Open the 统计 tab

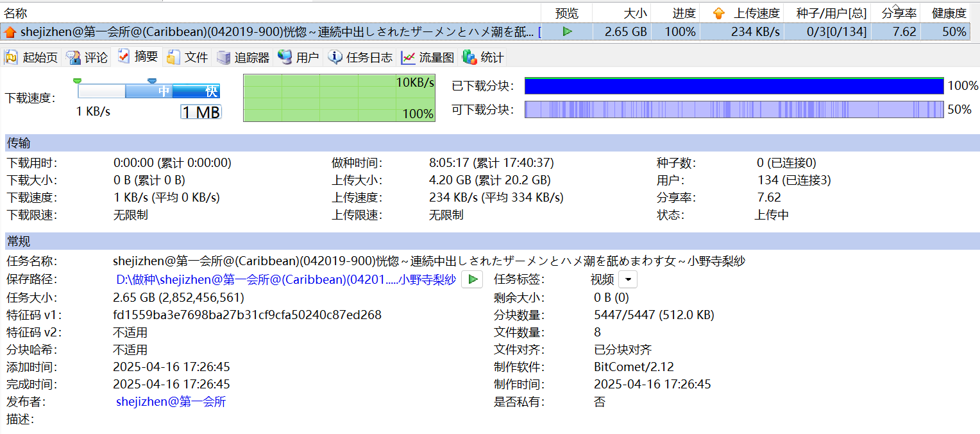coord(483,57)
